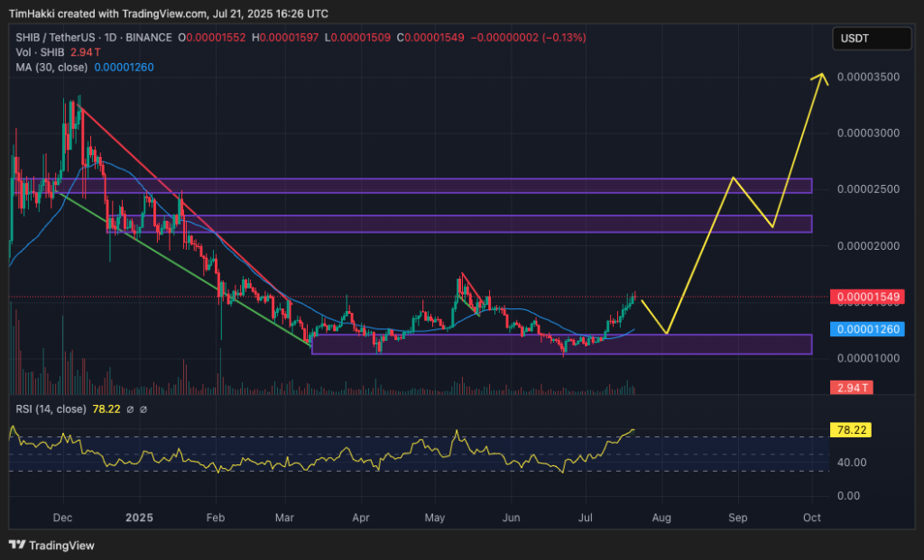Click the Oct label on time axis

point(811,518)
